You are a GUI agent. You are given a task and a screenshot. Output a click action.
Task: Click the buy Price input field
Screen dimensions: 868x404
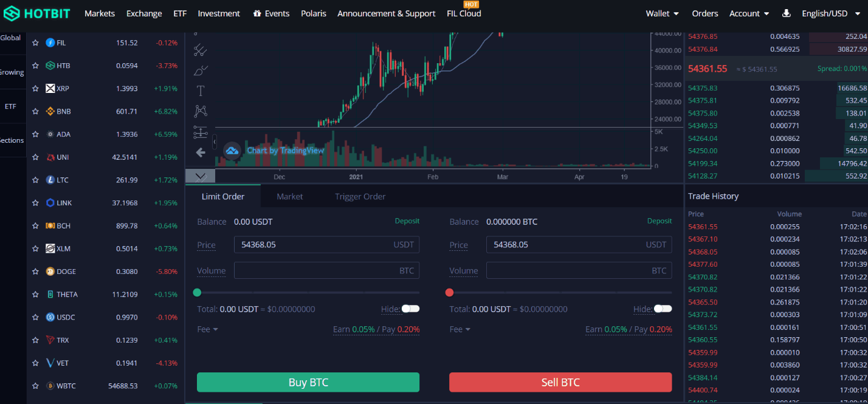point(326,245)
